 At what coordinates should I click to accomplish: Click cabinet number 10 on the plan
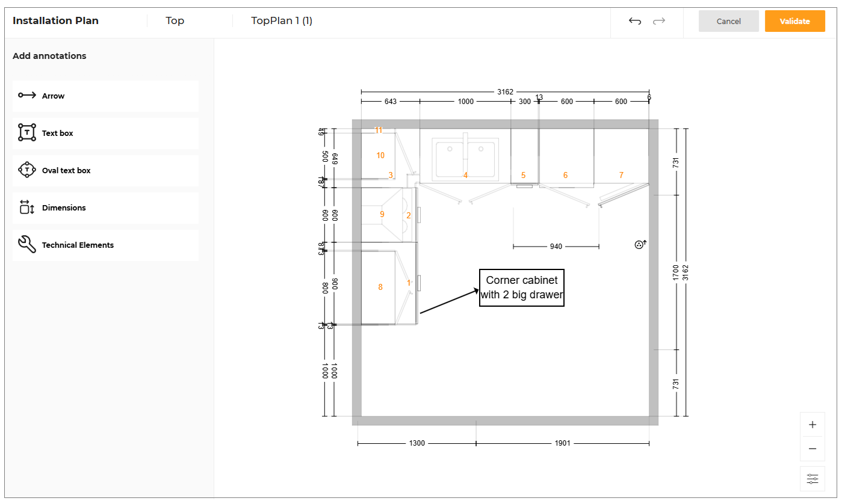380,156
